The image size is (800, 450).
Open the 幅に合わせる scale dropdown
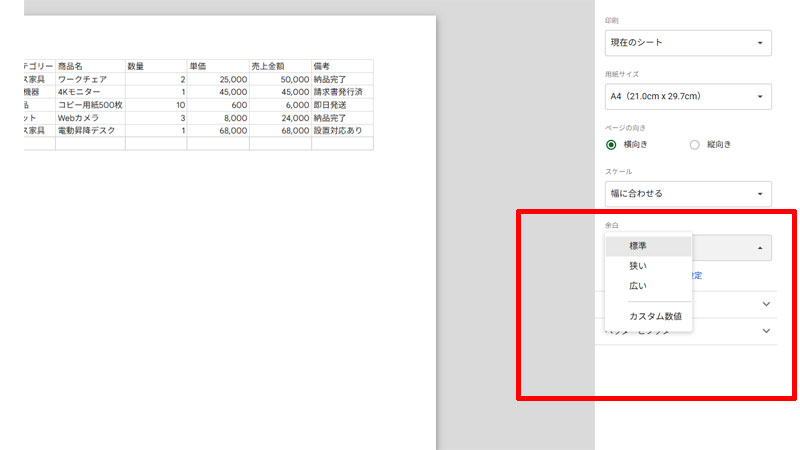pyautogui.click(x=688, y=194)
